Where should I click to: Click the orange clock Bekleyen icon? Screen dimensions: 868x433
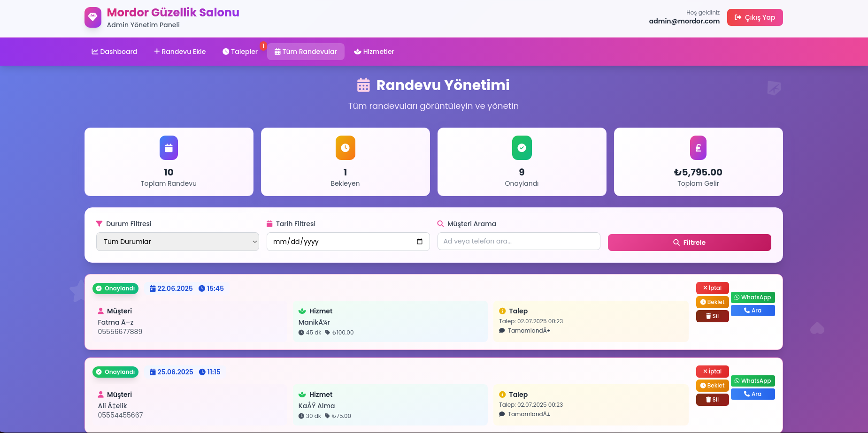point(345,148)
